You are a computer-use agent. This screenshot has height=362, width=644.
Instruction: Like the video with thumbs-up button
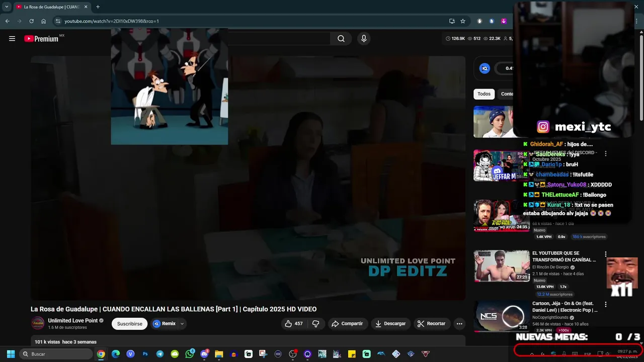pos(294,324)
